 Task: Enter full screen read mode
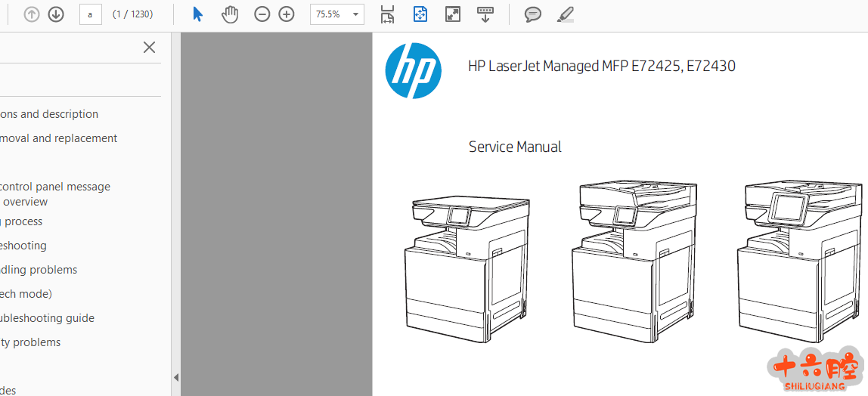pyautogui.click(x=453, y=14)
